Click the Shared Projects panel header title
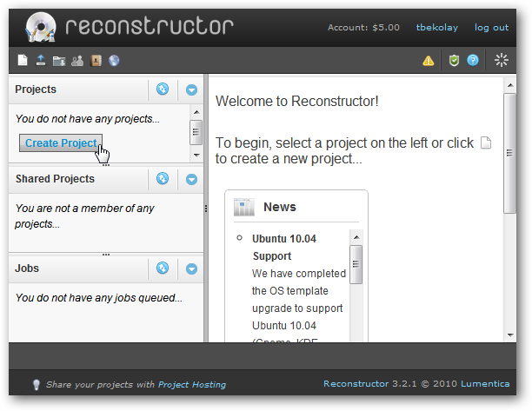 tap(55, 179)
